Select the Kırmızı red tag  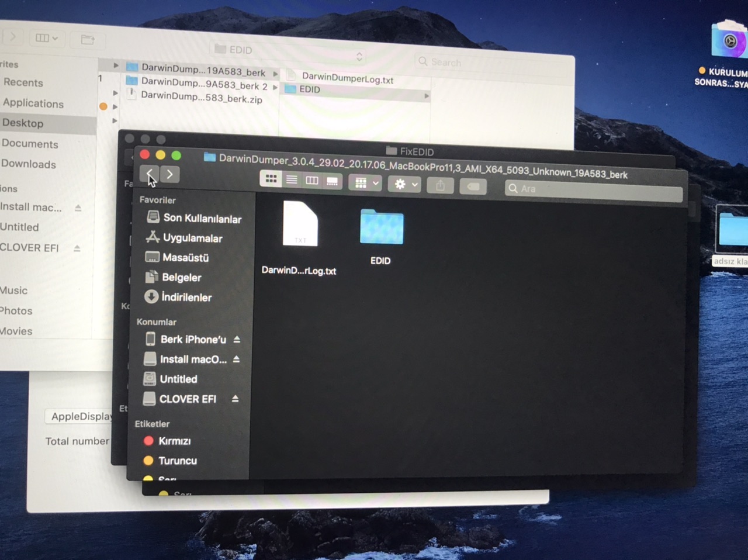(x=174, y=441)
